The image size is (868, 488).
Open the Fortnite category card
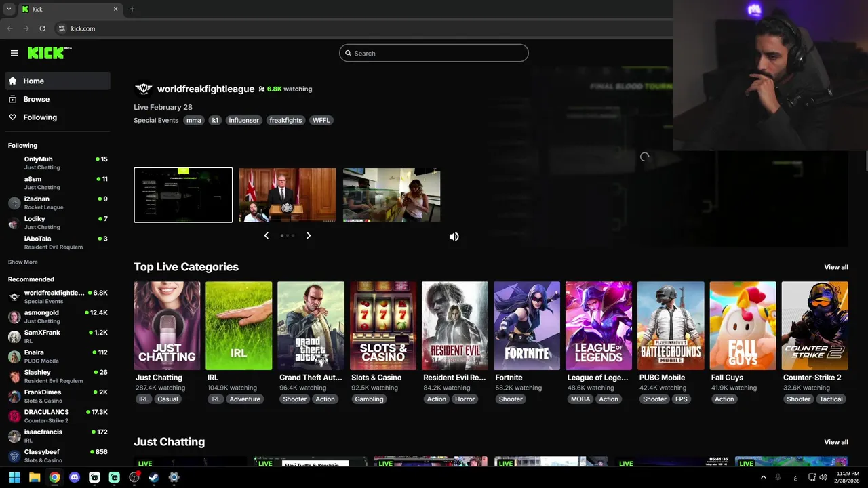pos(527,325)
